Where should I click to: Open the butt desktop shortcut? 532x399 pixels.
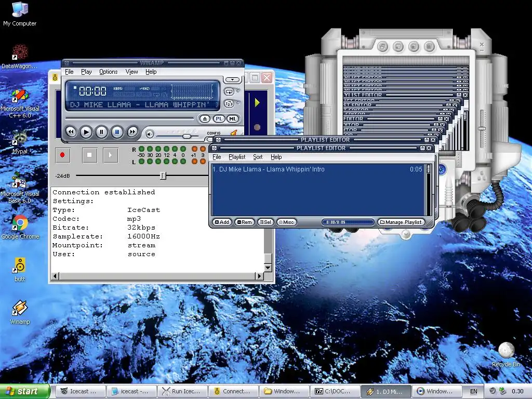tap(20, 270)
